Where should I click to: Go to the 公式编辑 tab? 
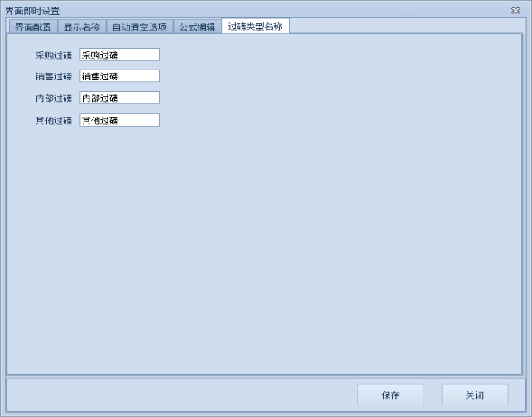197,26
